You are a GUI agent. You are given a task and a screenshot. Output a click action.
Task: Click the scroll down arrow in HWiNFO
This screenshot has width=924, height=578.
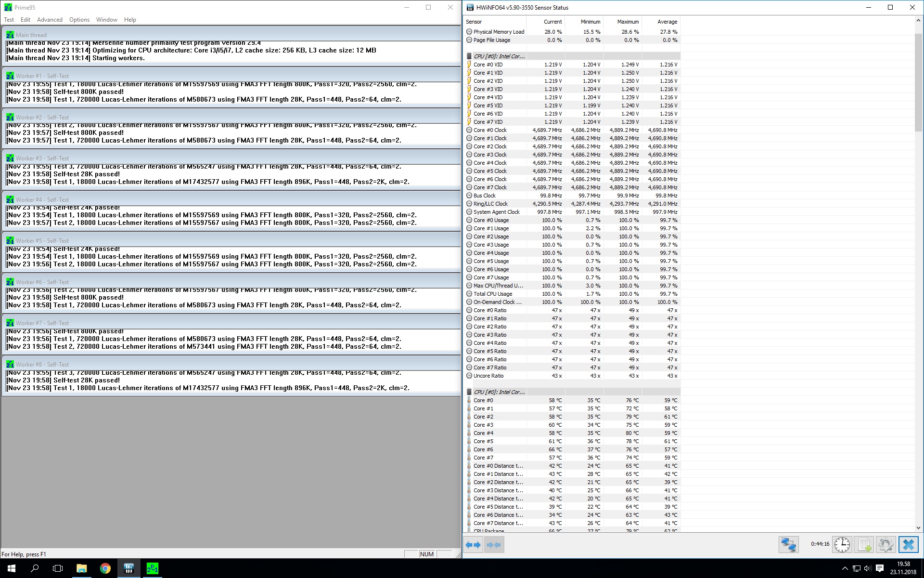pos(918,527)
